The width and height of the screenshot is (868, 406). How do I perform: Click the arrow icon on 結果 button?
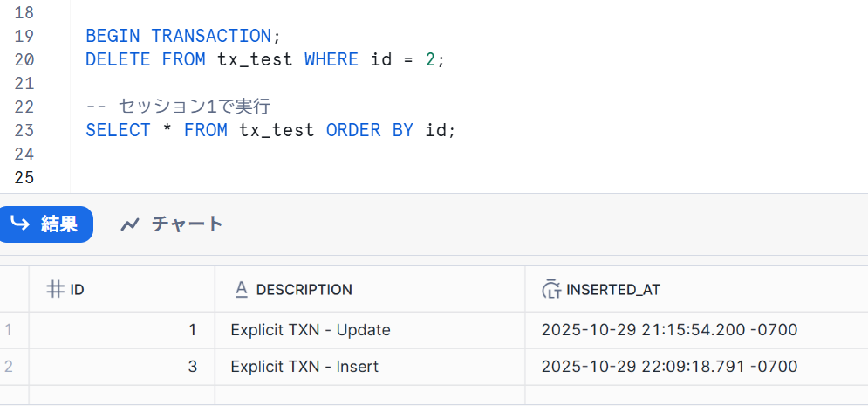click(x=19, y=224)
